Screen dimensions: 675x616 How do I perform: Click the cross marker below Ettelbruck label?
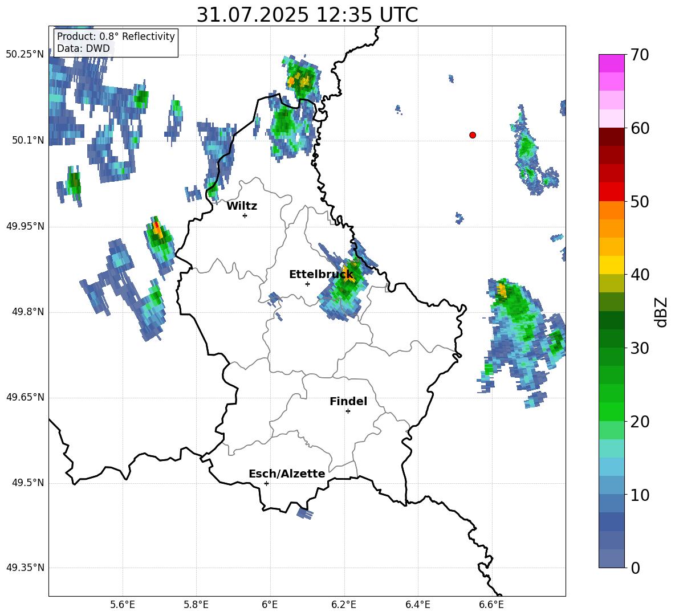pyautogui.click(x=307, y=284)
